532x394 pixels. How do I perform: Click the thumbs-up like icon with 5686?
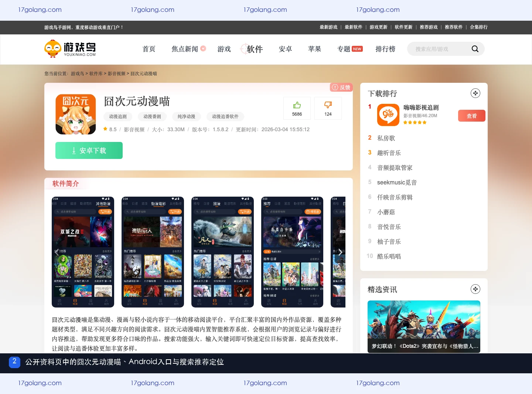tap(297, 105)
